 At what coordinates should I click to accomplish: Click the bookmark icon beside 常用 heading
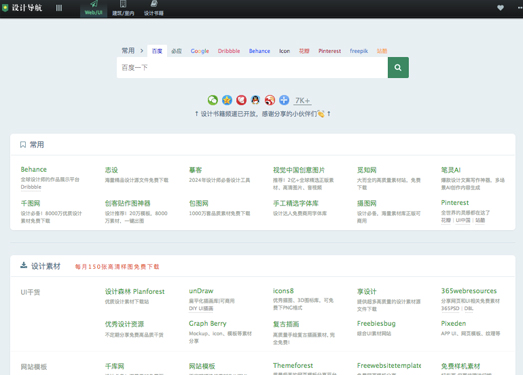tap(23, 144)
